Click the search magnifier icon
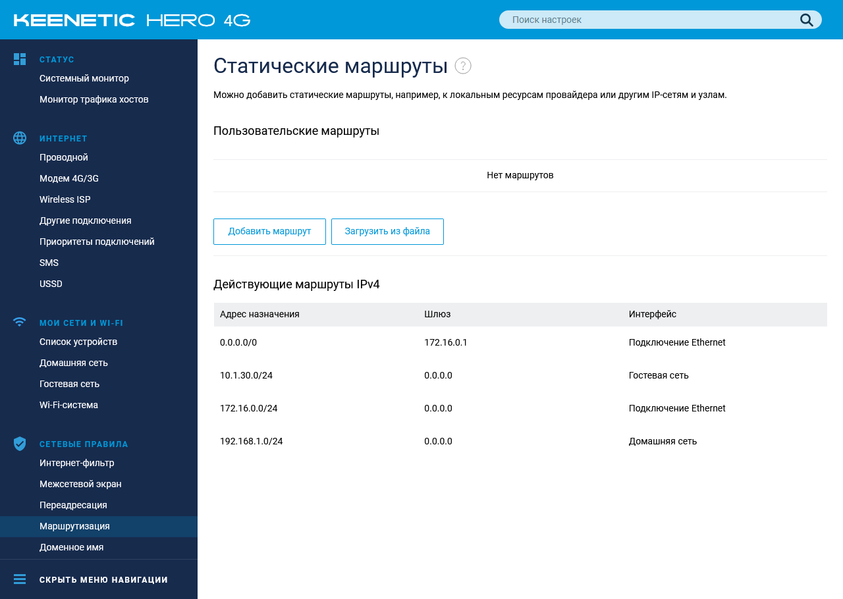Viewport: 843px width, 599px height. (806, 20)
